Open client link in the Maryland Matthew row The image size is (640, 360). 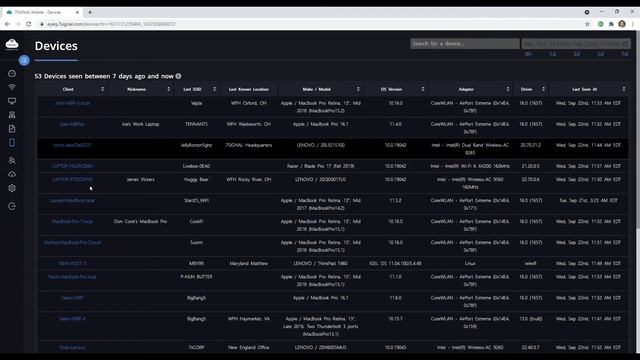pyautogui.click(x=72, y=263)
